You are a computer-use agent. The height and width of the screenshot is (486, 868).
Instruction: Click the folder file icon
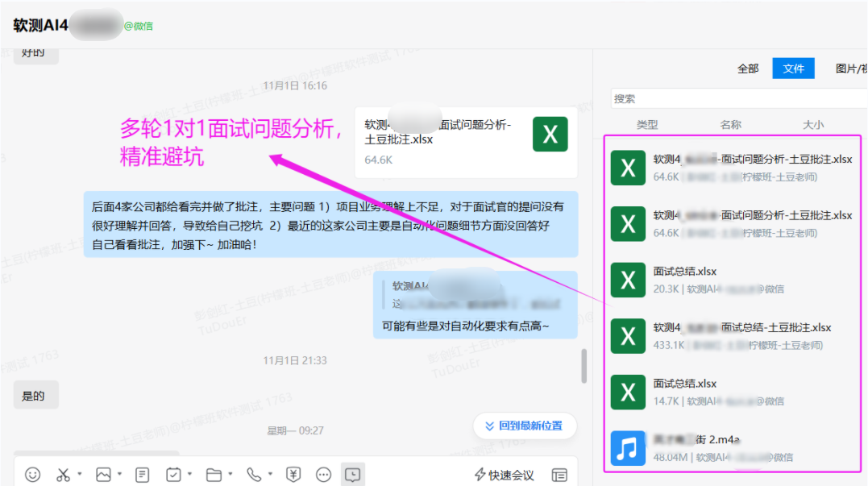tap(214, 475)
